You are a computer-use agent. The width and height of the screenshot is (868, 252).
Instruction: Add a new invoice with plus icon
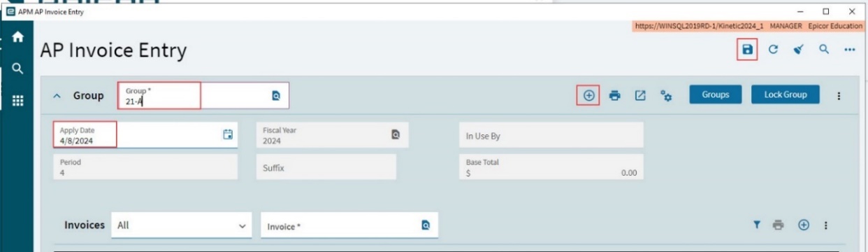click(804, 225)
